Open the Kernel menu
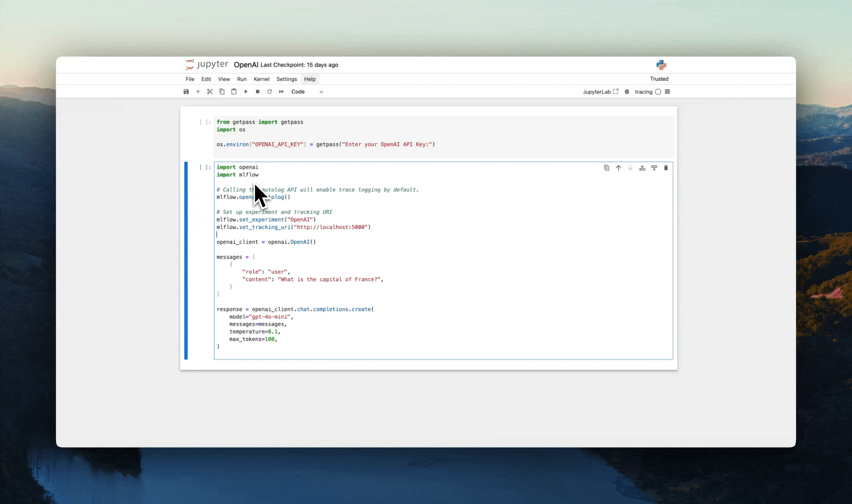The height and width of the screenshot is (504, 852). click(261, 79)
